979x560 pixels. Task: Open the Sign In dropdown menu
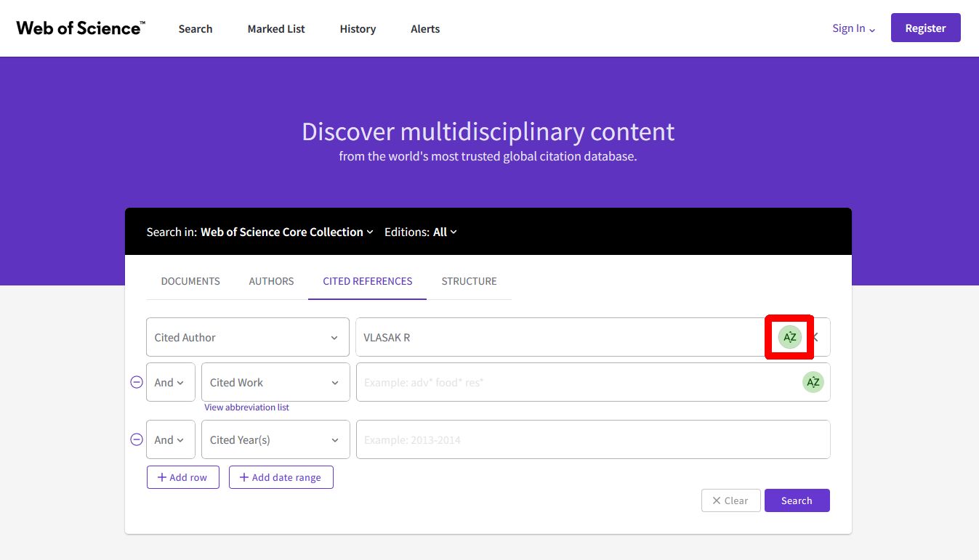coord(854,28)
